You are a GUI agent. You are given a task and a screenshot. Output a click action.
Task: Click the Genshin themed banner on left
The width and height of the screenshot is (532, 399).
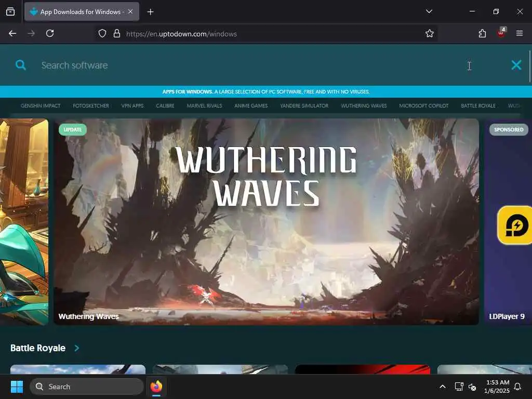(x=24, y=221)
